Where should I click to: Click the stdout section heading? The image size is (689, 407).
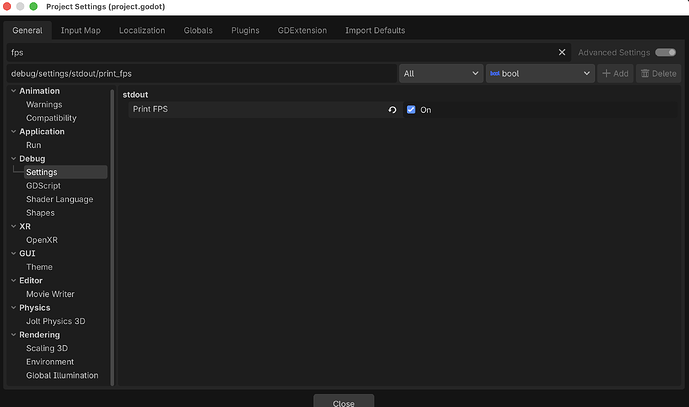135,94
